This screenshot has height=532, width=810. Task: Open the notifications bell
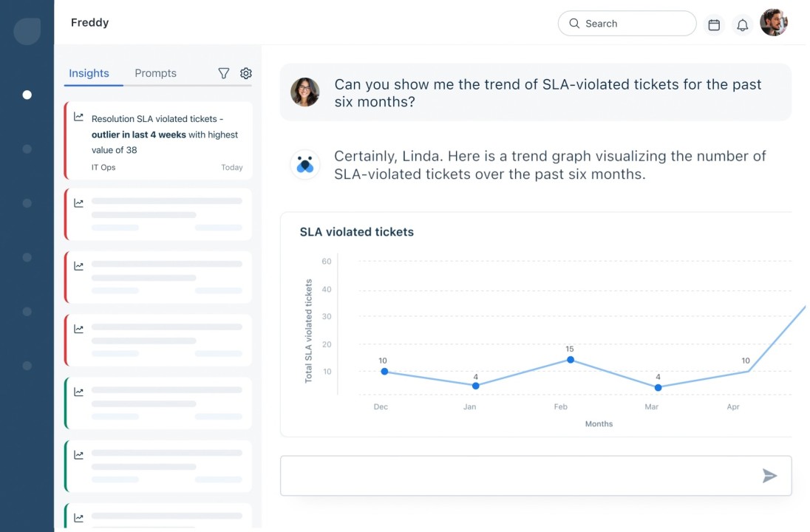click(x=743, y=24)
